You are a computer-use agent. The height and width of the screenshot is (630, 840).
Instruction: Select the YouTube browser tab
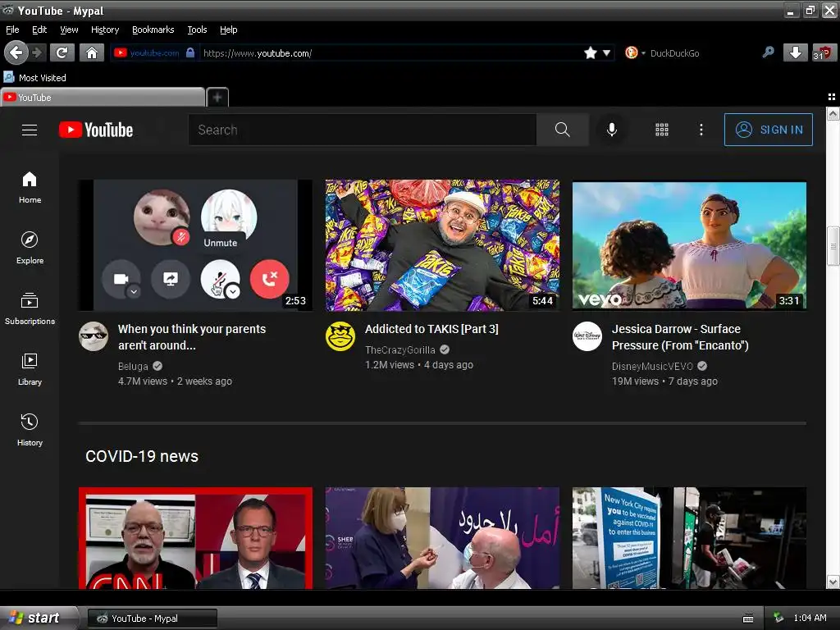click(103, 97)
